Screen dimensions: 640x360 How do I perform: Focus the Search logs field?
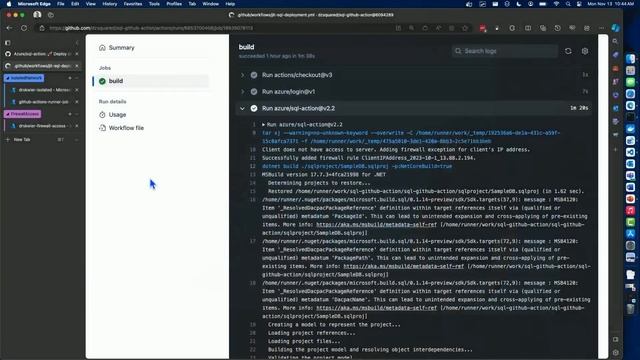point(504,51)
